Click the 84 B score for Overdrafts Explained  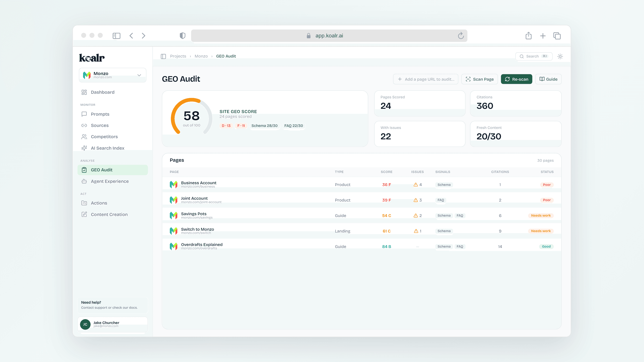pyautogui.click(x=386, y=247)
